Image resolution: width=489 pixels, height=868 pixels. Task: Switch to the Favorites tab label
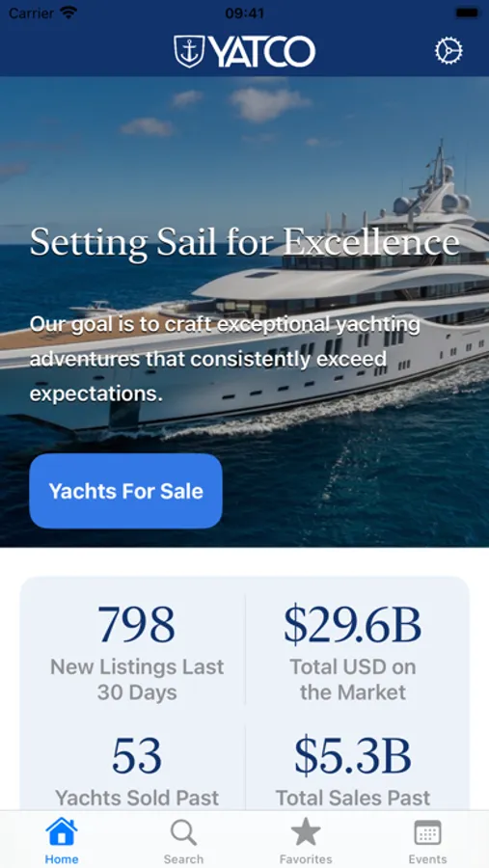306,859
